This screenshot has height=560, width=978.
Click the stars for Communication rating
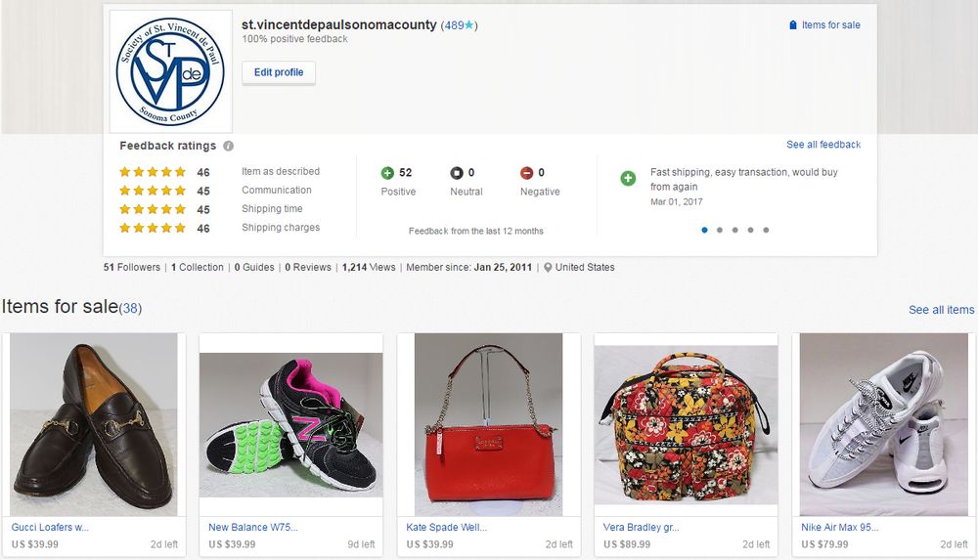153,191
